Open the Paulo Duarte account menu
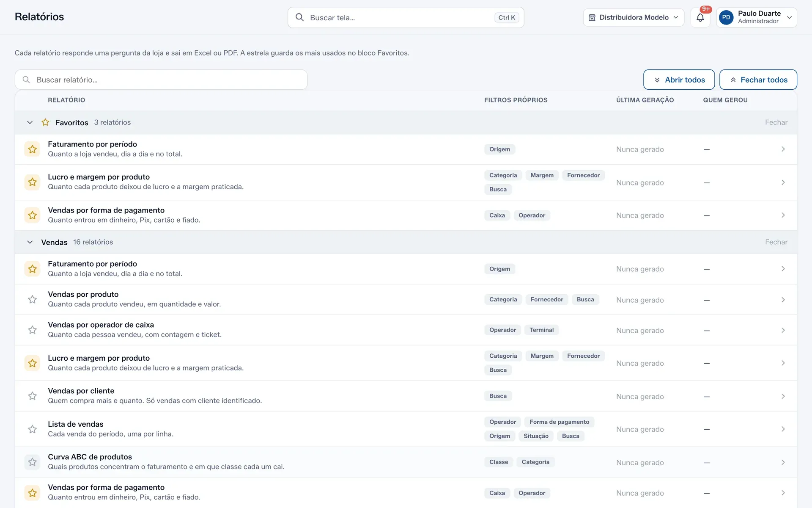The image size is (812, 508). point(756,17)
